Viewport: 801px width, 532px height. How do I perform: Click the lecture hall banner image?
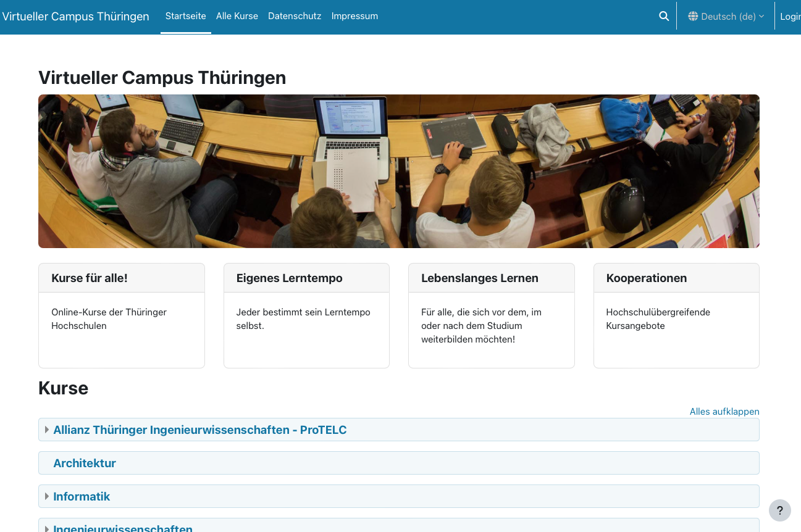[x=398, y=171]
